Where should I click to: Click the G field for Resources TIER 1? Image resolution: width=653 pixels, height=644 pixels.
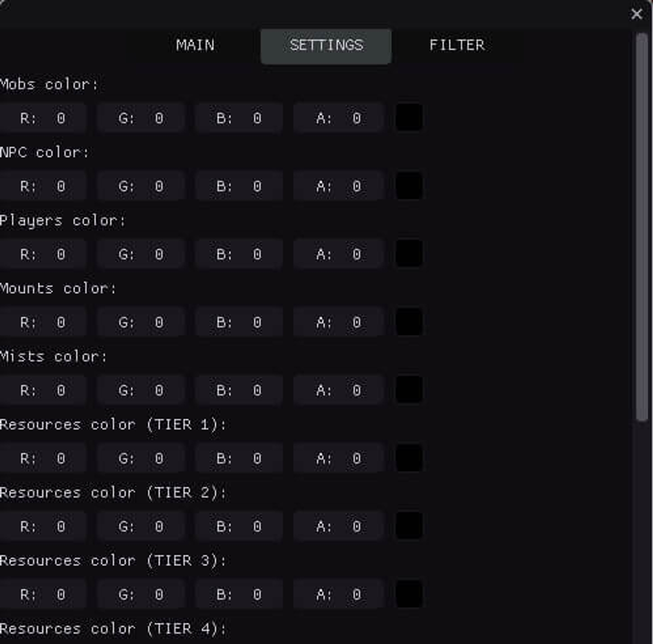140,458
